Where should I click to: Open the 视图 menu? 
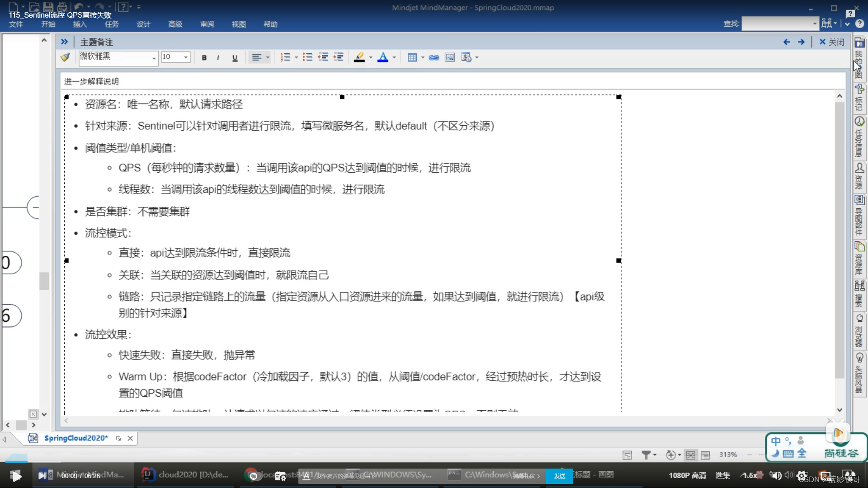[x=239, y=24]
